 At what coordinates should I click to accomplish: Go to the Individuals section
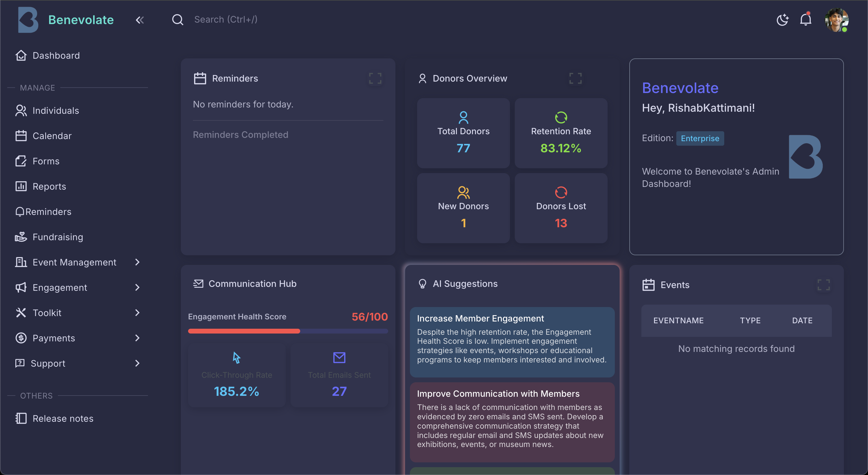click(x=55, y=110)
